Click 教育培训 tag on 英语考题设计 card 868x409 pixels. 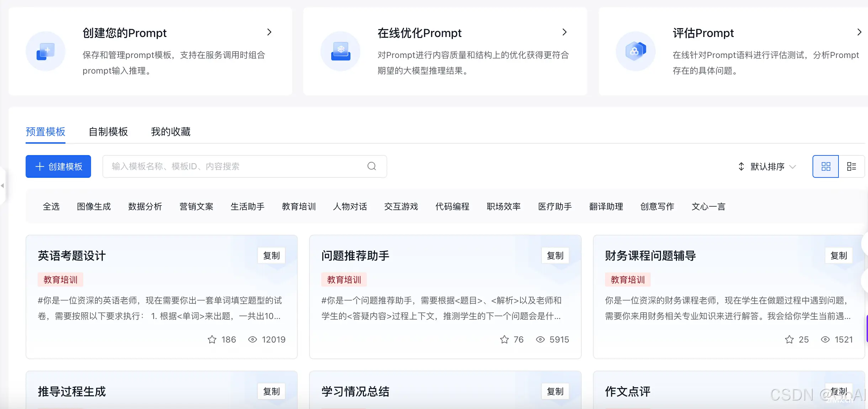(60, 280)
